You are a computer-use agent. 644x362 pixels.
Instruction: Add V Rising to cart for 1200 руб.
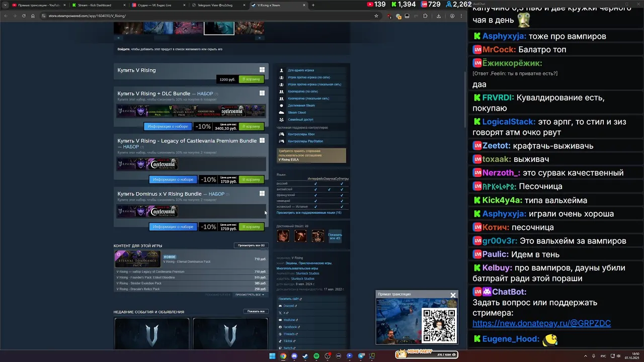(251, 79)
